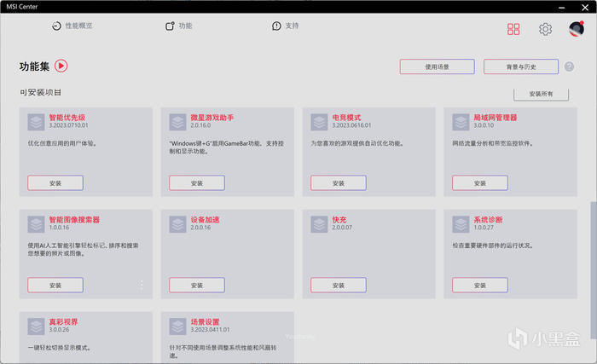
Task: Install 设备加速 feature
Action: coord(197,286)
